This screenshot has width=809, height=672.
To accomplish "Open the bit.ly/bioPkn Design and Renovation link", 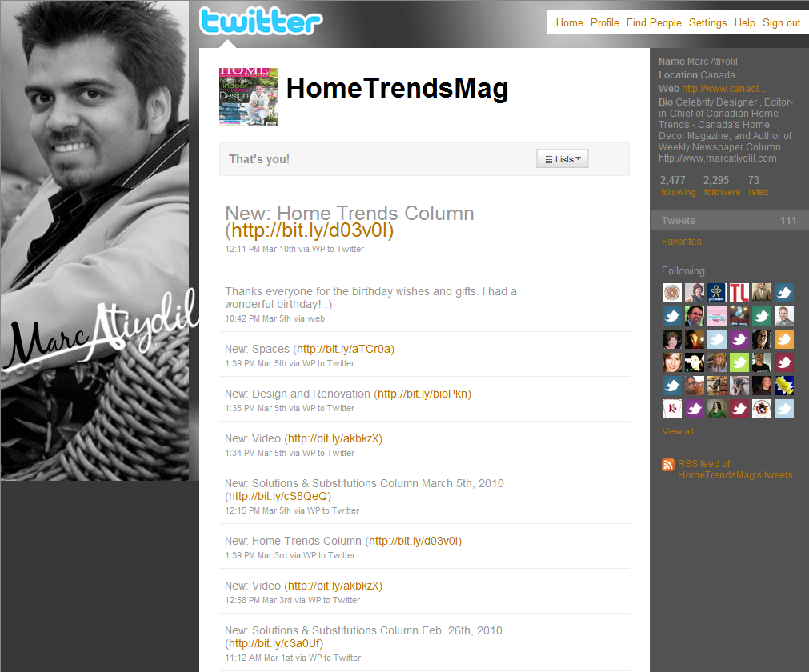I will pos(424,394).
